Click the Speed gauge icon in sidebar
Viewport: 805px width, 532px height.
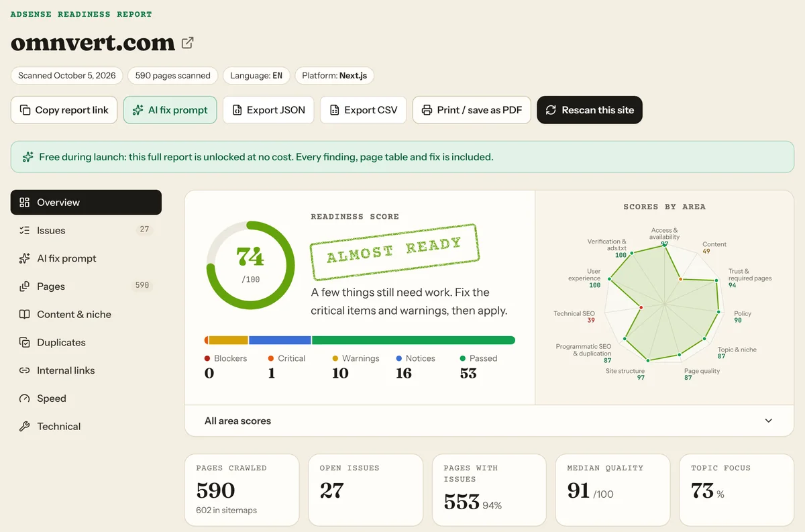(x=25, y=398)
